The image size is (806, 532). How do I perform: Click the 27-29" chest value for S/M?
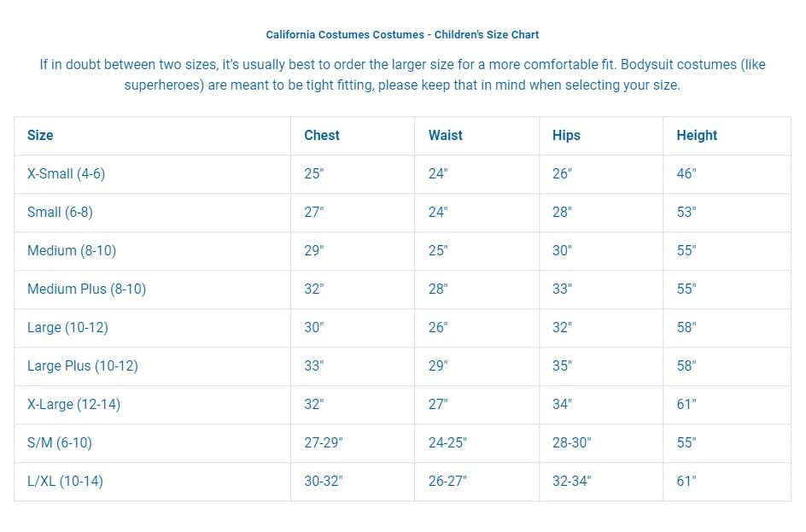click(324, 442)
